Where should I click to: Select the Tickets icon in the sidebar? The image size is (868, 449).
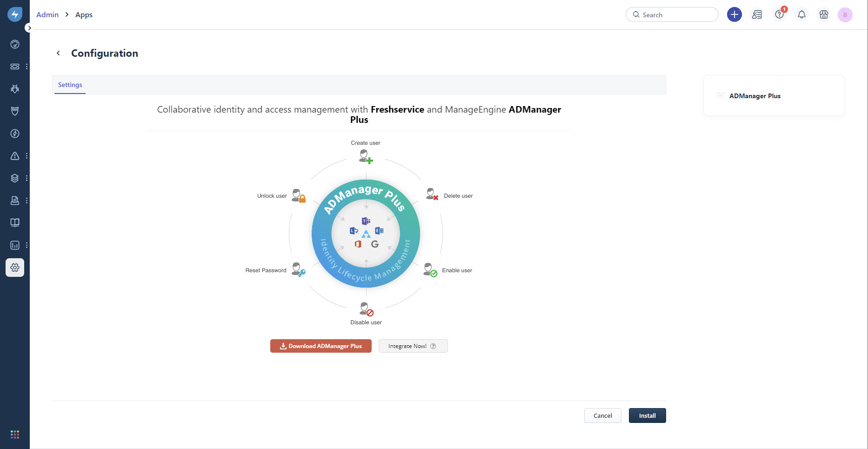tap(14, 66)
